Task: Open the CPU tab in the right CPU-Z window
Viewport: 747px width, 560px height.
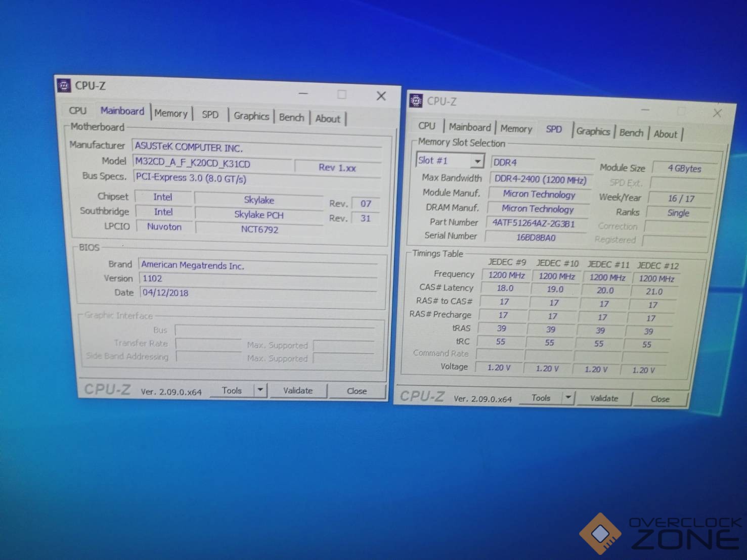Action: click(427, 126)
